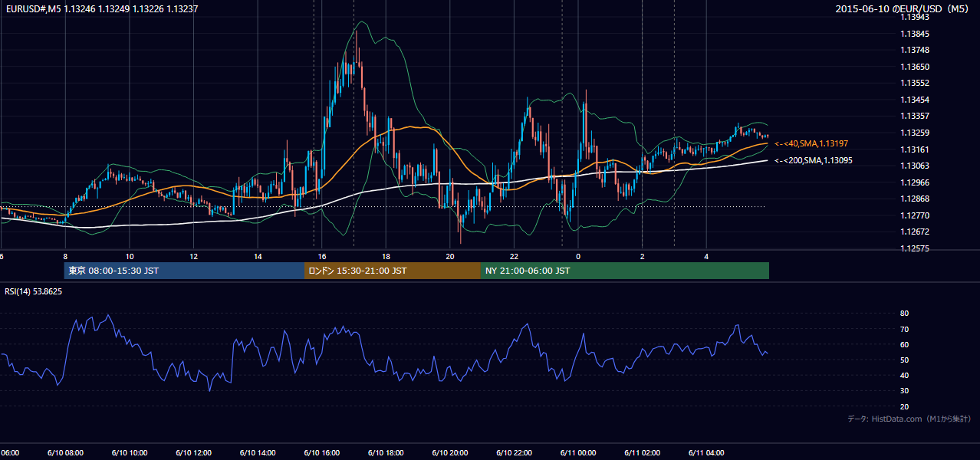
Task: Click RSI scale value 20
Action: [x=904, y=406]
